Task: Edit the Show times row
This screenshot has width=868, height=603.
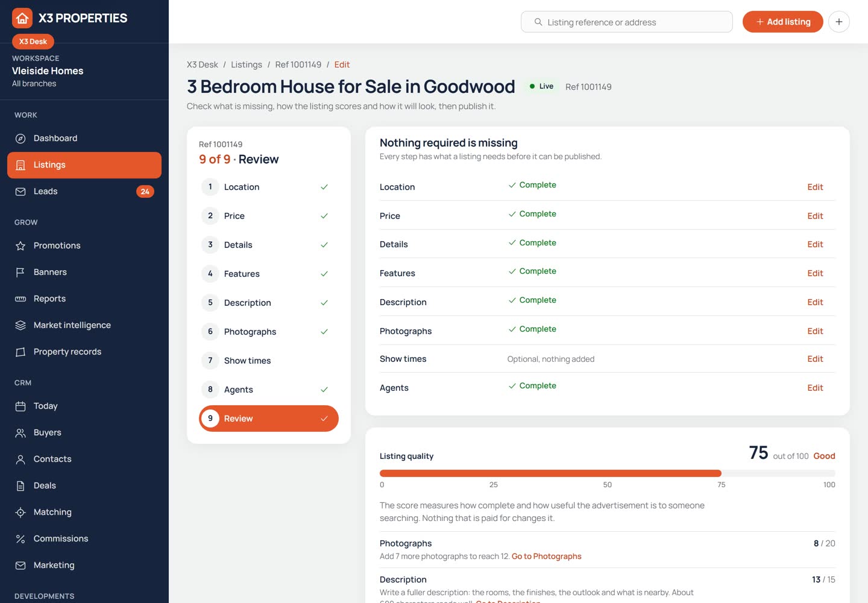Action: coord(815,359)
